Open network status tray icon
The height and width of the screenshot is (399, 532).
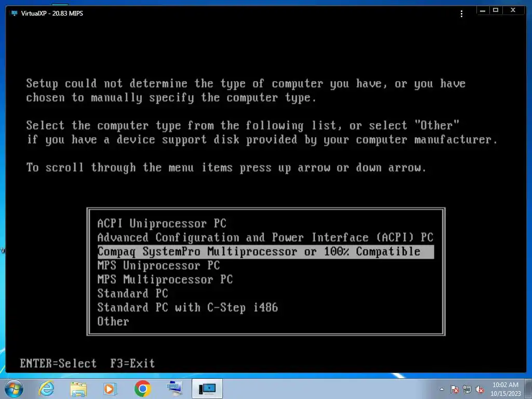coord(467,389)
